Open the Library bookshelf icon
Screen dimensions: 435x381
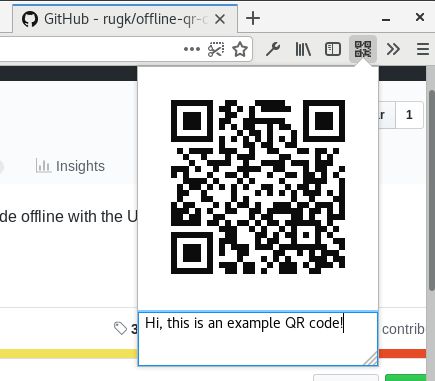pos(303,49)
